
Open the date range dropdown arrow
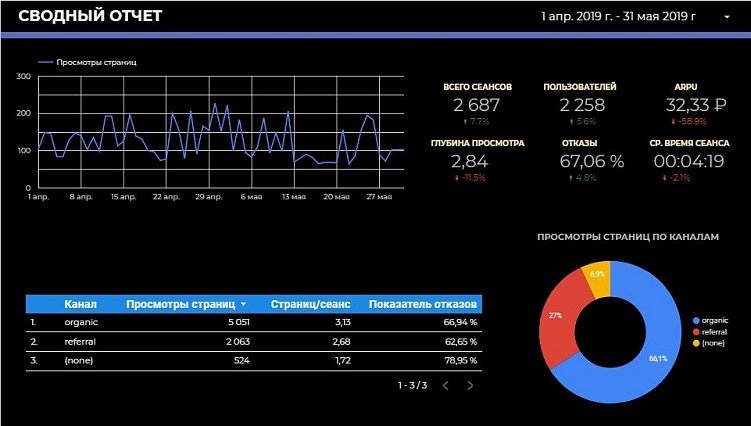point(727,17)
